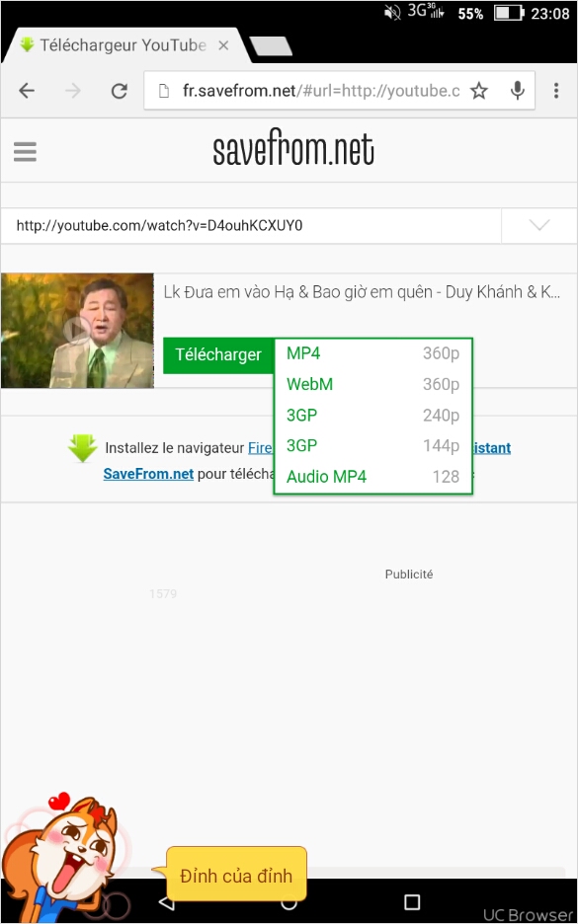
Task: Reload the page with refresh icon
Action: (x=120, y=91)
